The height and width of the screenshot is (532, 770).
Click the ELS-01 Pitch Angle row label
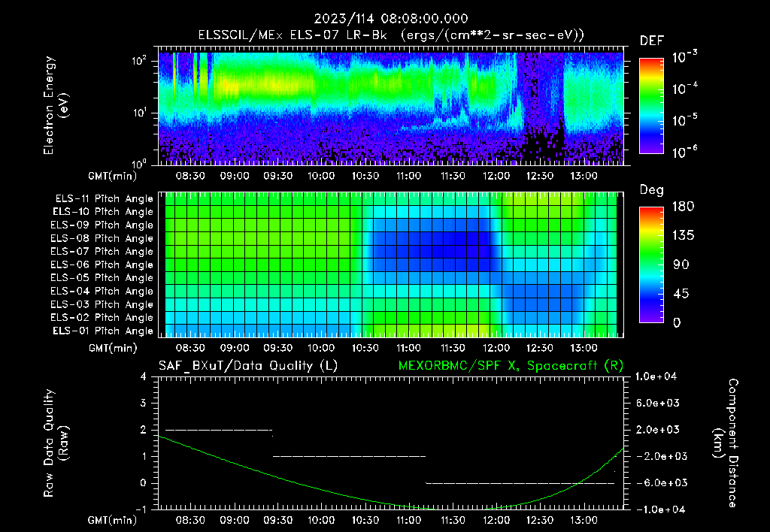click(x=103, y=331)
